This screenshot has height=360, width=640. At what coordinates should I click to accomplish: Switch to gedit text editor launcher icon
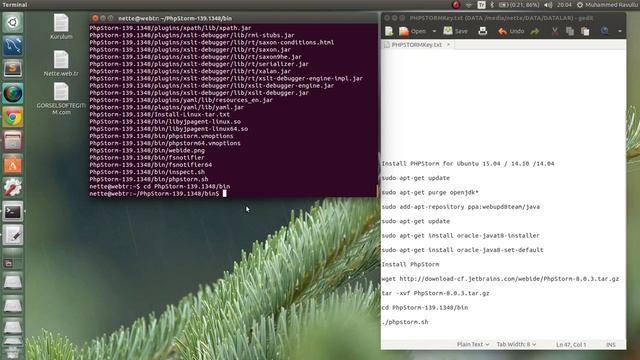tap(13, 236)
